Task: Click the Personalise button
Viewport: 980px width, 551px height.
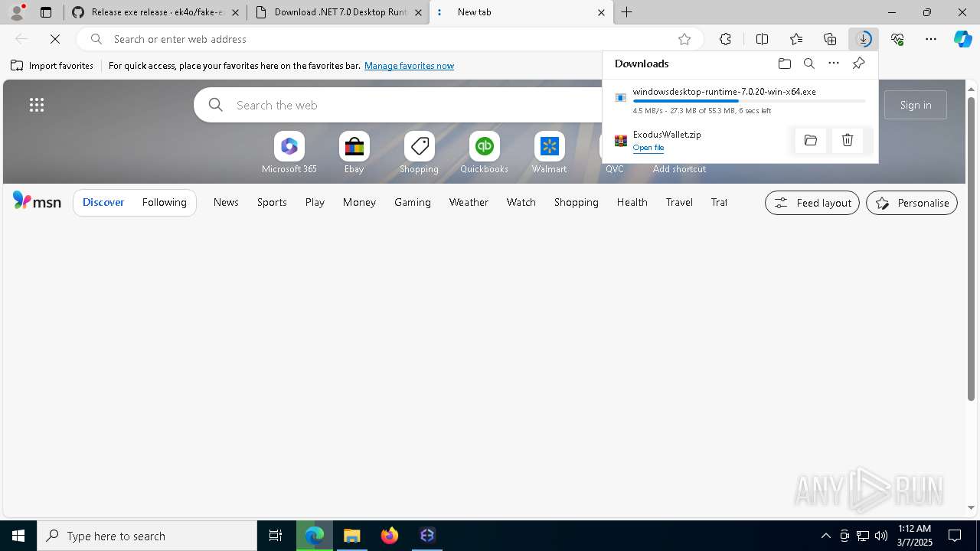Action: [x=912, y=203]
